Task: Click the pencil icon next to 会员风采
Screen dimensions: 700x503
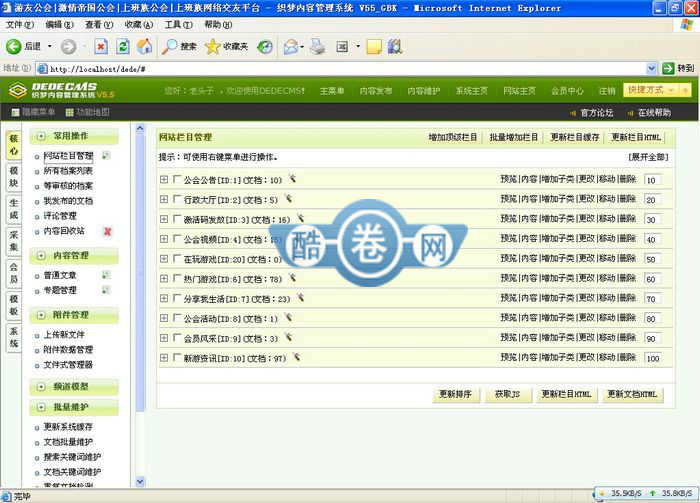Action: click(289, 337)
